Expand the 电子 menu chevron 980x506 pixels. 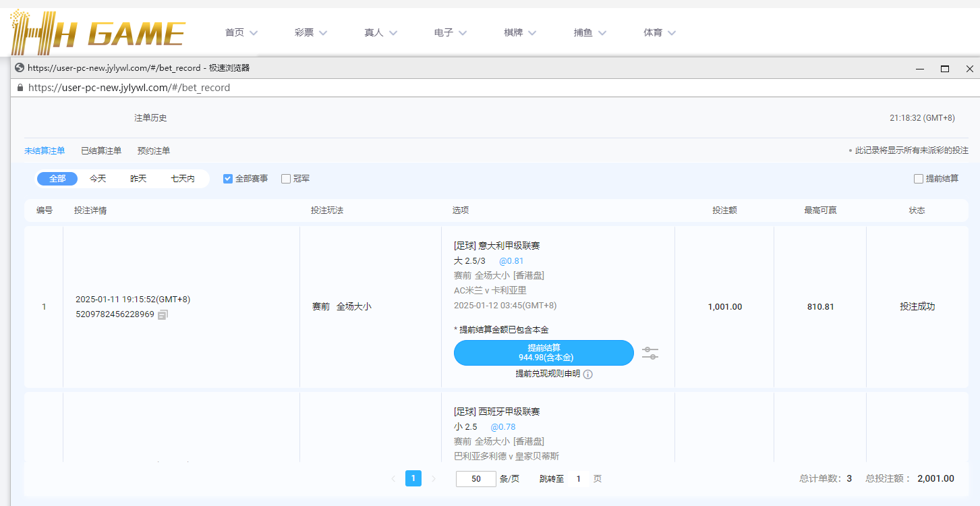point(463,32)
